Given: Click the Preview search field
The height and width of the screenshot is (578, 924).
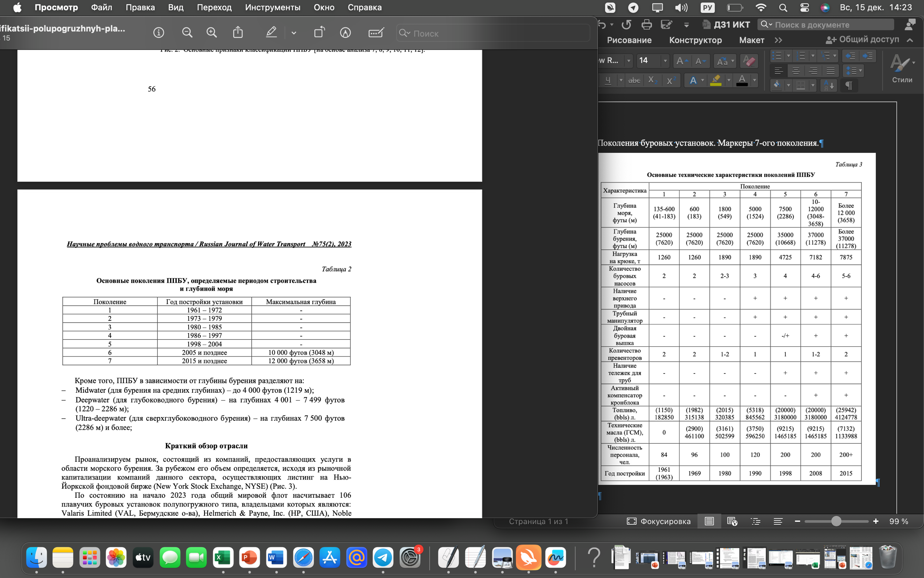Looking at the screenshot, I should pos(493,33).
